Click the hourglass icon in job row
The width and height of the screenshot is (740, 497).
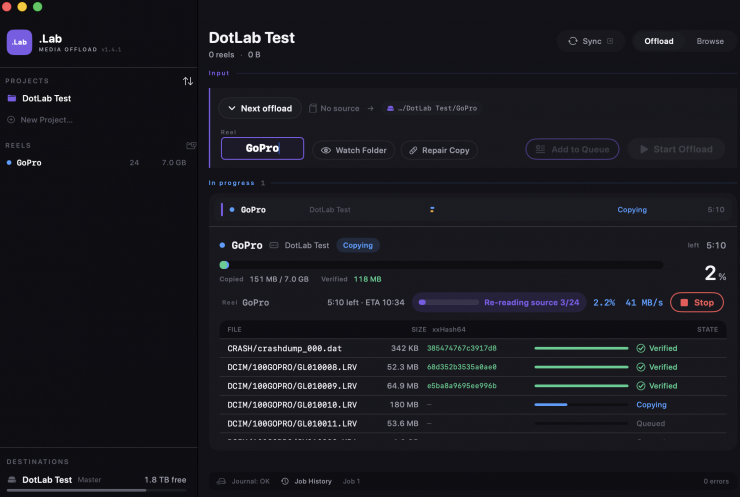tap(432, 210)
